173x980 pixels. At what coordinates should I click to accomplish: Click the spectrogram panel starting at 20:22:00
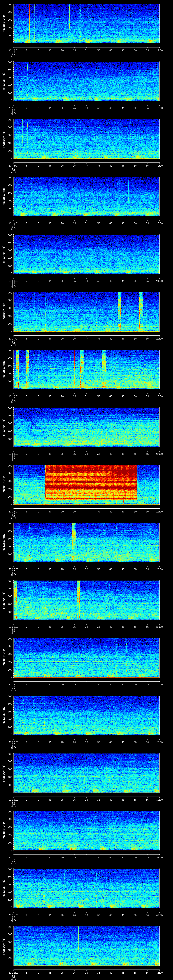tap(87, 369)
